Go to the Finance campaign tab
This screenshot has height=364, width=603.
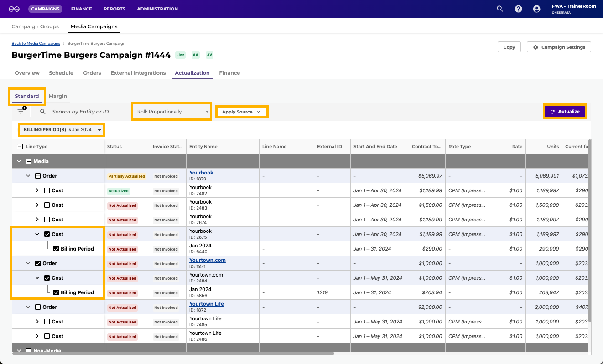(x=229, y=73)
